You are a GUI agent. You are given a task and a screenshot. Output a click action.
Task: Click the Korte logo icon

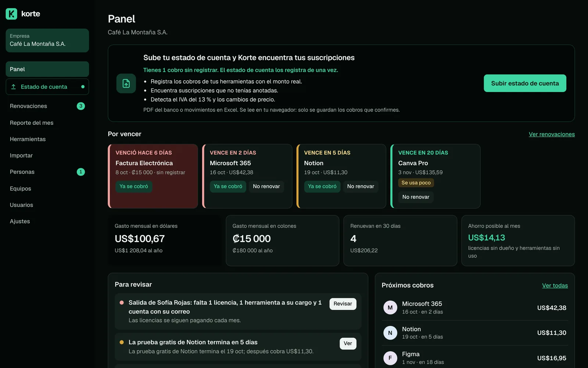11,14
